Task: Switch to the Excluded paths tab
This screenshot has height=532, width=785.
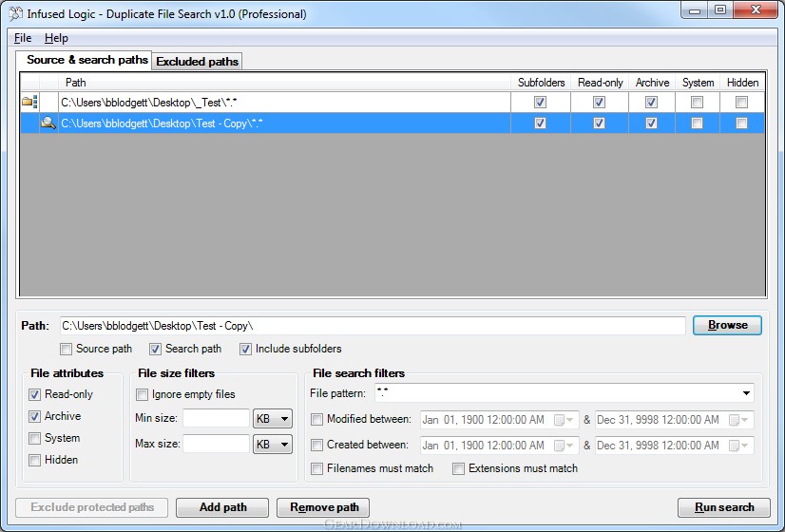Action: point(198,61)
